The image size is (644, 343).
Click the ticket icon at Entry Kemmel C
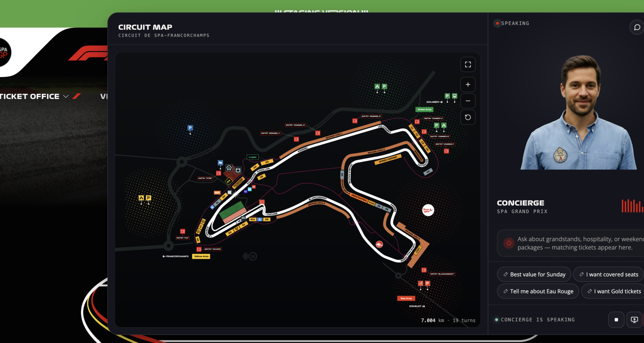tap(296, 139)
